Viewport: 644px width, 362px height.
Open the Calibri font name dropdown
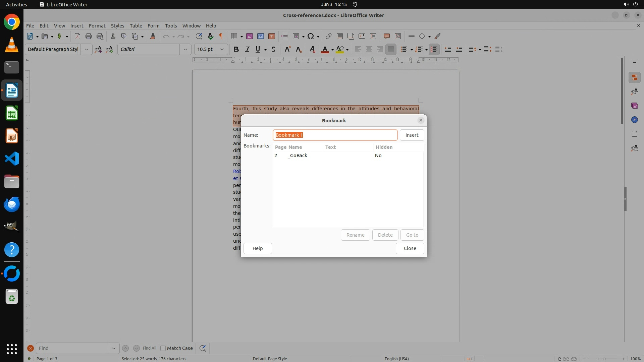point(185,49)
